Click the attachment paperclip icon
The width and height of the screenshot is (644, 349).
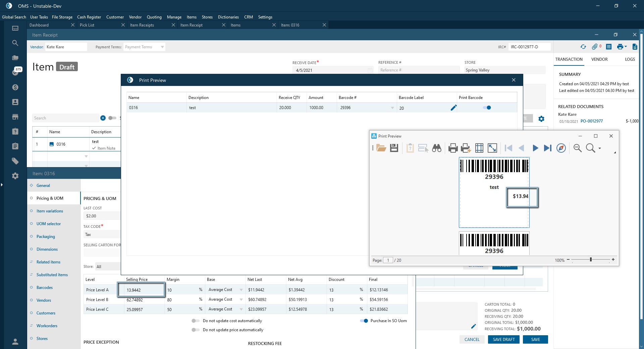(x=595, y=47)
